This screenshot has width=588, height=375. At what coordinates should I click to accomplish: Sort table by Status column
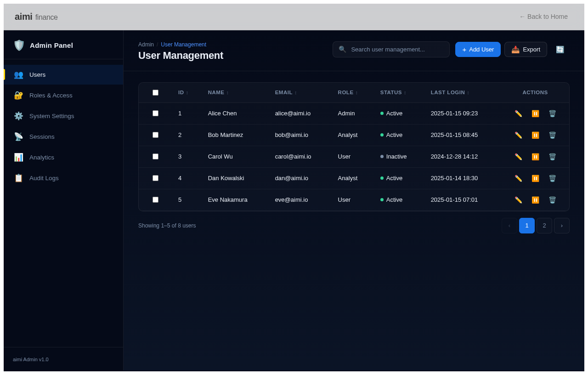[x=393, y=92]
